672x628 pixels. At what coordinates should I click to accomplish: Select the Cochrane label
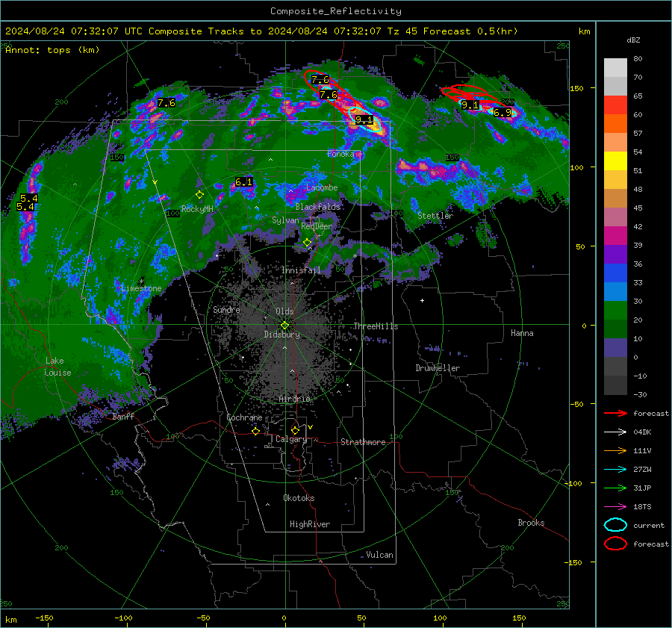point(244,417)
